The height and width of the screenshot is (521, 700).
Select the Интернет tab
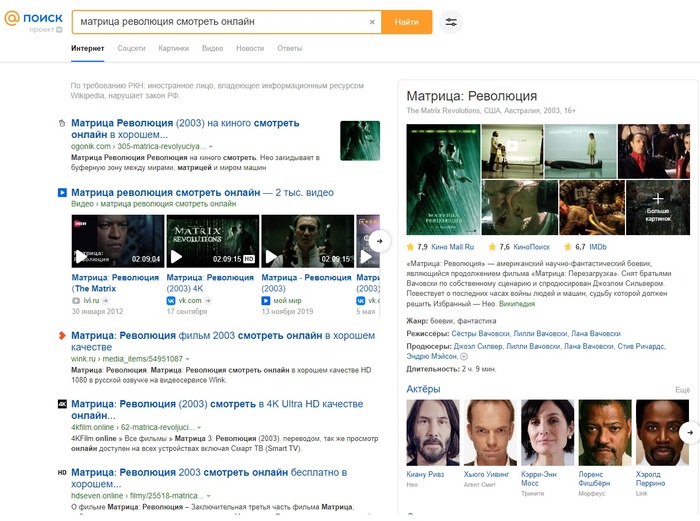[x=88, y=48]
